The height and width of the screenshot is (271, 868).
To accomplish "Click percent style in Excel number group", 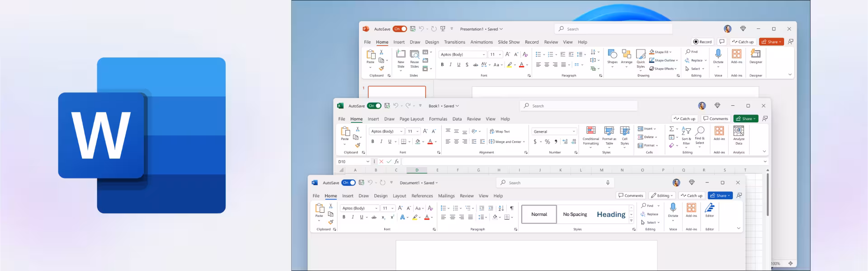I will tap(547, 141).
